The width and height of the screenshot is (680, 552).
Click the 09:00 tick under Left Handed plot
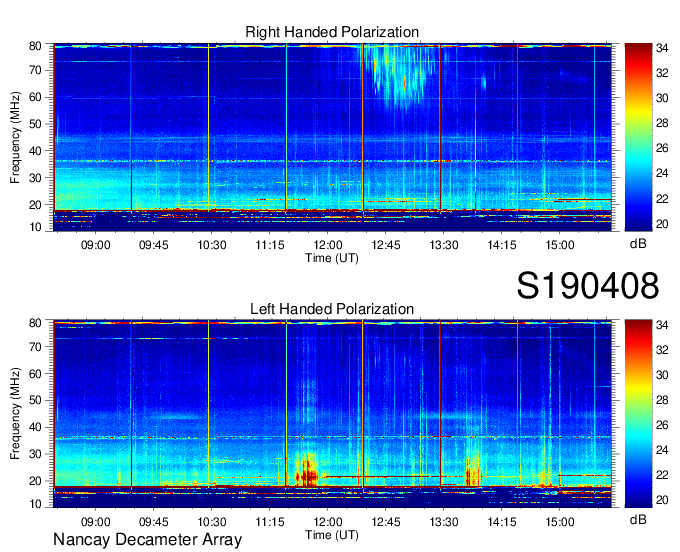[x=95, y=522]
